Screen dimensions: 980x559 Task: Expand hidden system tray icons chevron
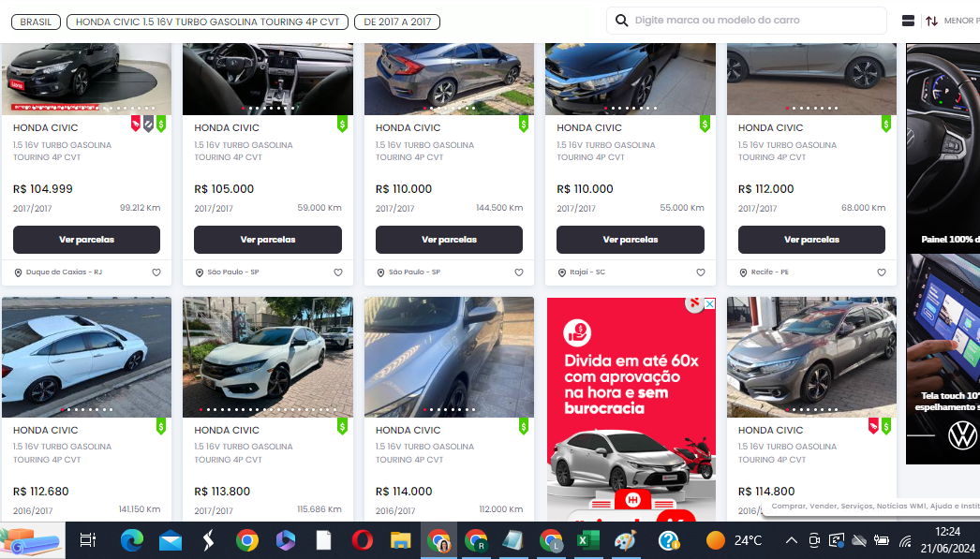(x=791, y=540)
